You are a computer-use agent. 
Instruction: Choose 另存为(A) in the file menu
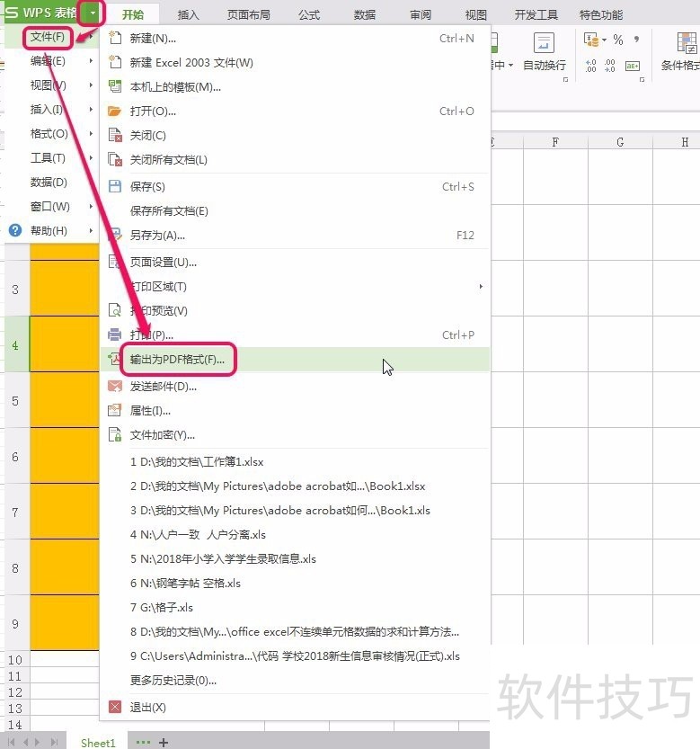pyautogui.click(x=295, y=235)
